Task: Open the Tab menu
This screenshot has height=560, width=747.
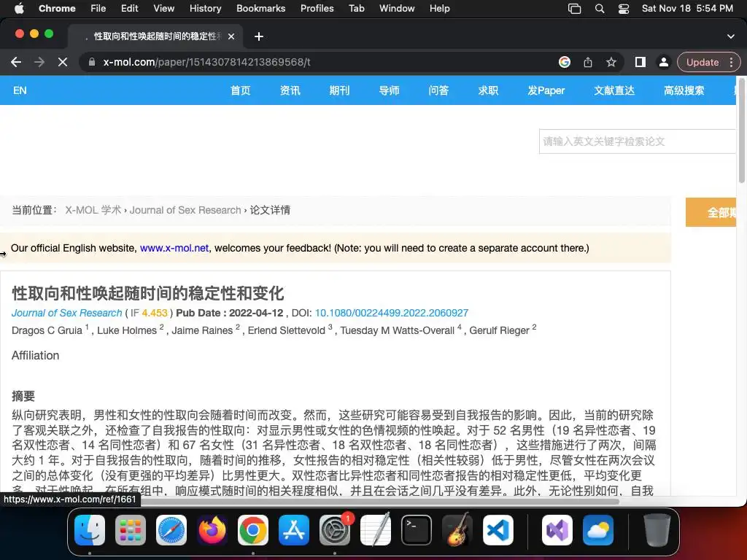Action: tap(356, 9)
